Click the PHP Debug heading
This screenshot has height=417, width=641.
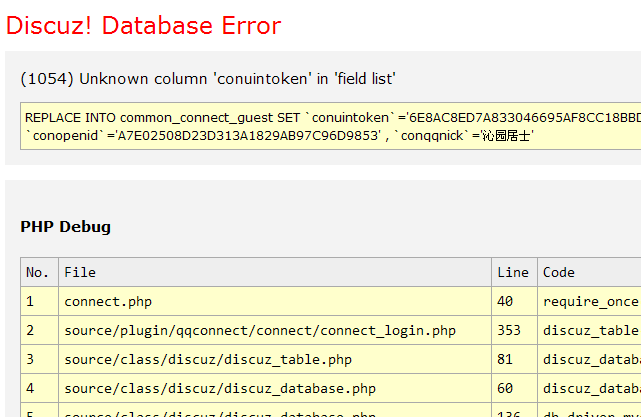(66, 227)
